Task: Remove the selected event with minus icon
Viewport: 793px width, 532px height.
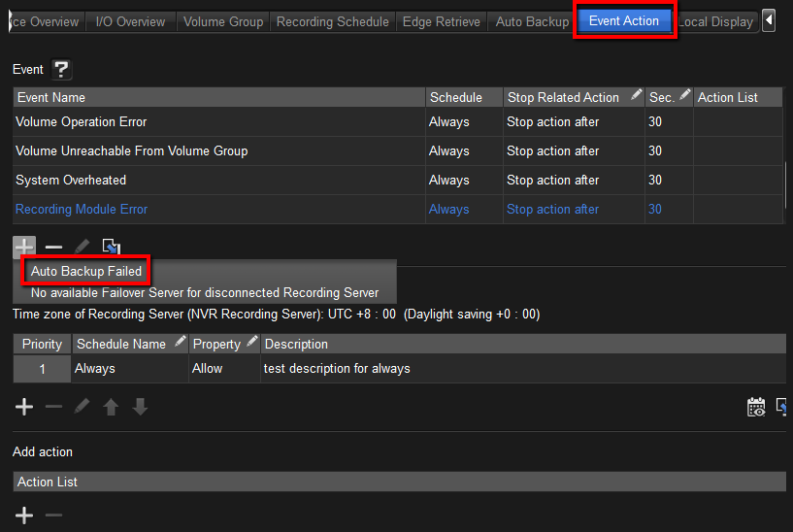Action: 53,247
